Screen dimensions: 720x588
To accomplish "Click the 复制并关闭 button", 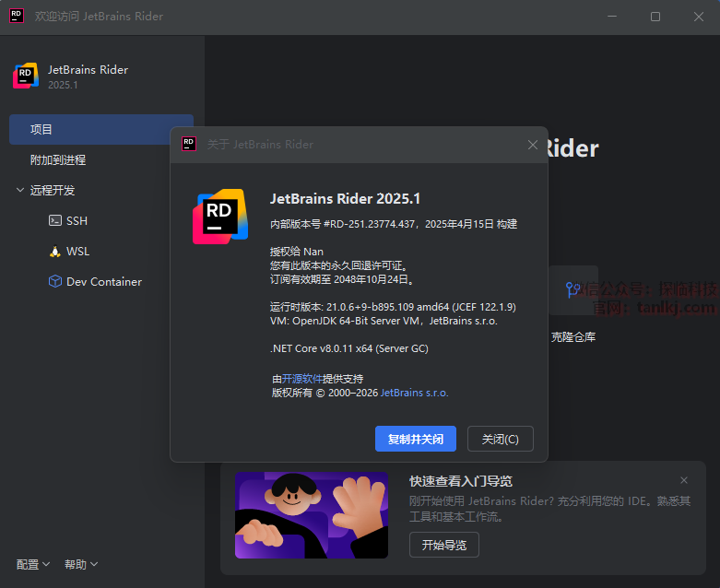I will coord(416,439).
